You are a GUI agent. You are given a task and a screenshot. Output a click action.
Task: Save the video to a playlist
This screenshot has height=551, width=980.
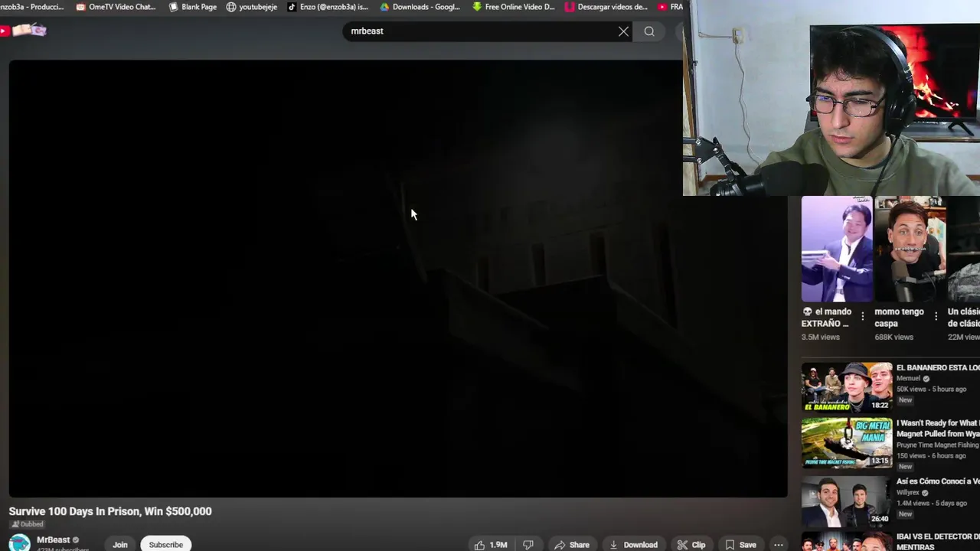click(740, 545)
